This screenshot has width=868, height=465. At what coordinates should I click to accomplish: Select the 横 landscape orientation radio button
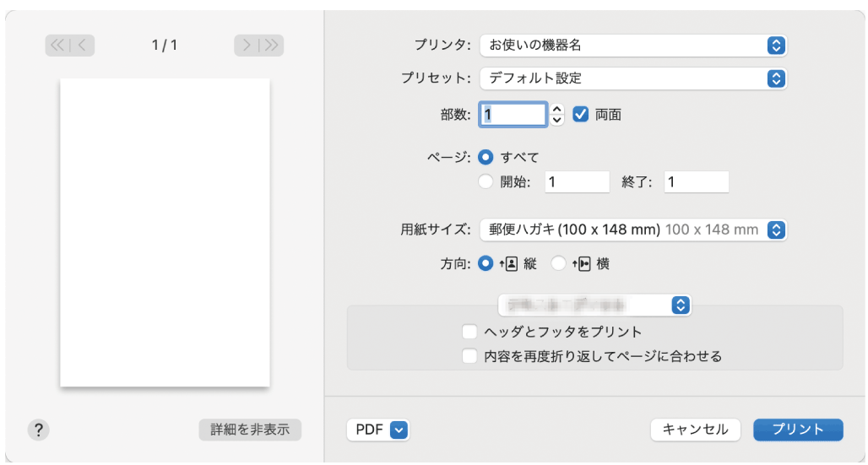coord(559,263)
